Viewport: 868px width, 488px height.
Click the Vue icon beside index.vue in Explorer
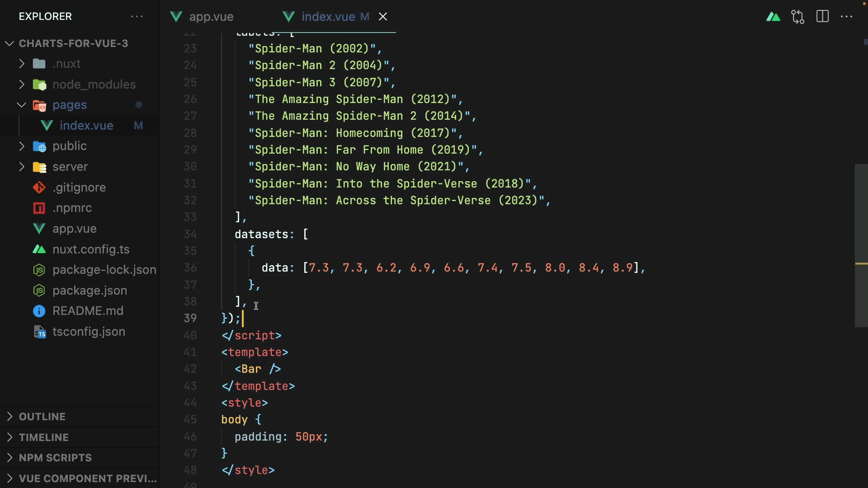point(47,126)
